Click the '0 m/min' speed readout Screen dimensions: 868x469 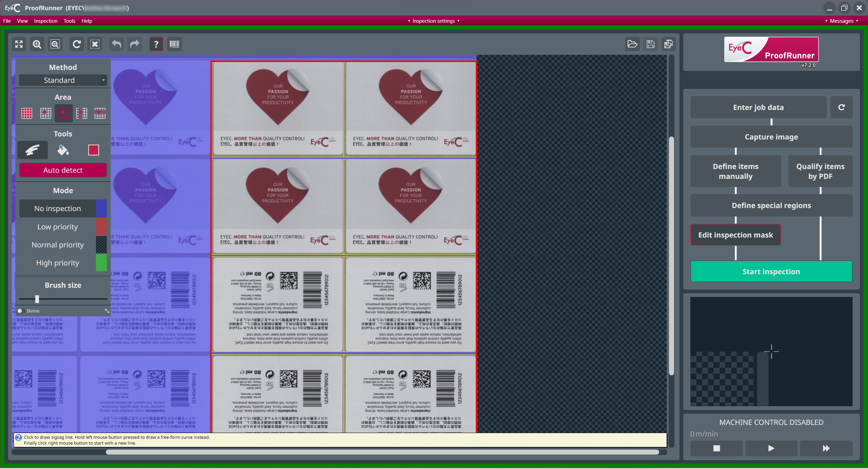[704, 434]
